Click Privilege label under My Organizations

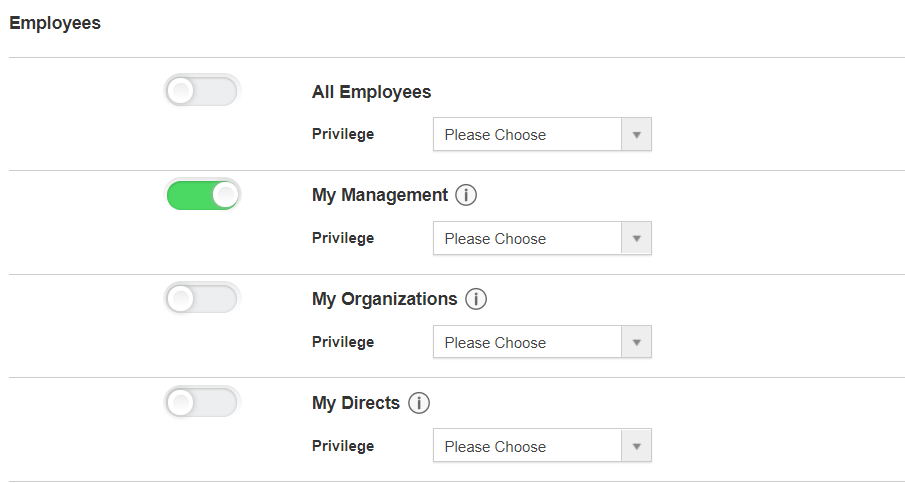(343, 342)
